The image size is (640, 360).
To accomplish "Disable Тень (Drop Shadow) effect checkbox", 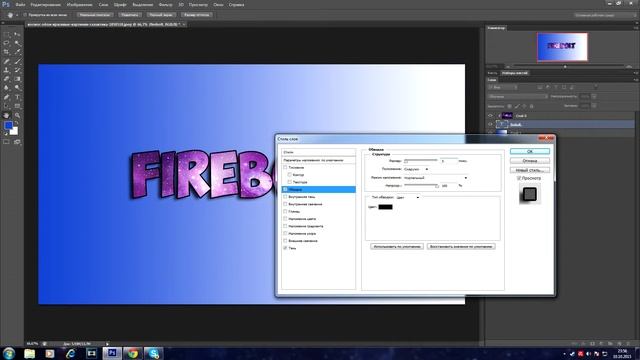I will (285, 248).
